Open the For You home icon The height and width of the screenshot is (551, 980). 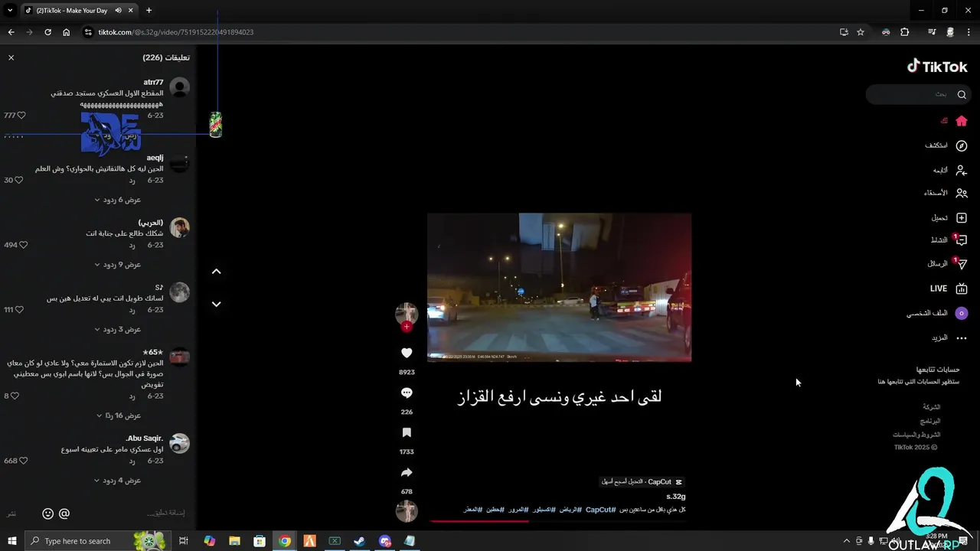(x=962, y=121)
